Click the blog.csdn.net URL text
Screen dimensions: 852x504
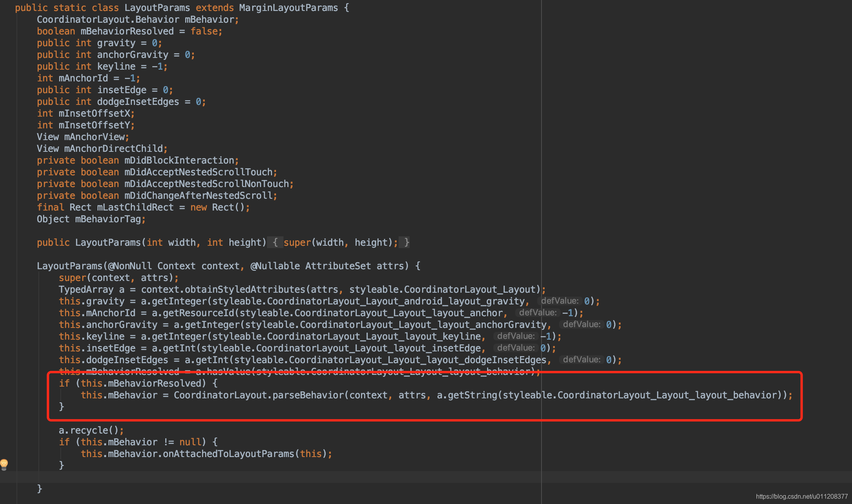click(801, 497)
